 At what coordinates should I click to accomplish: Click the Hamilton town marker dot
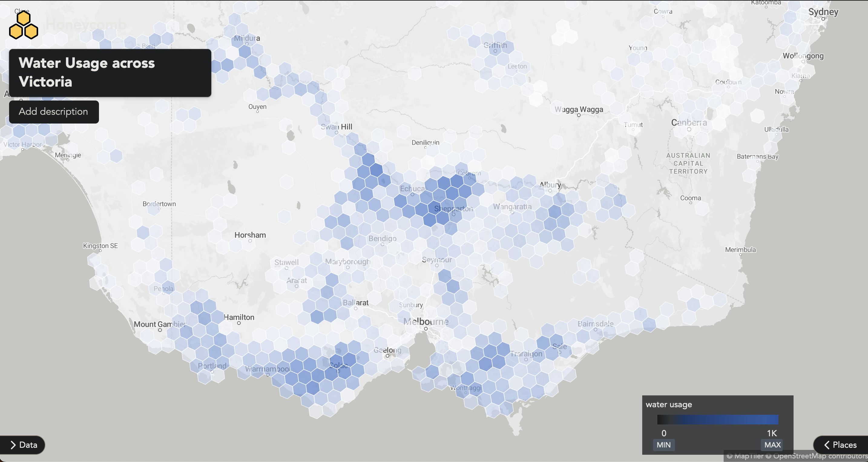(239, 323)
